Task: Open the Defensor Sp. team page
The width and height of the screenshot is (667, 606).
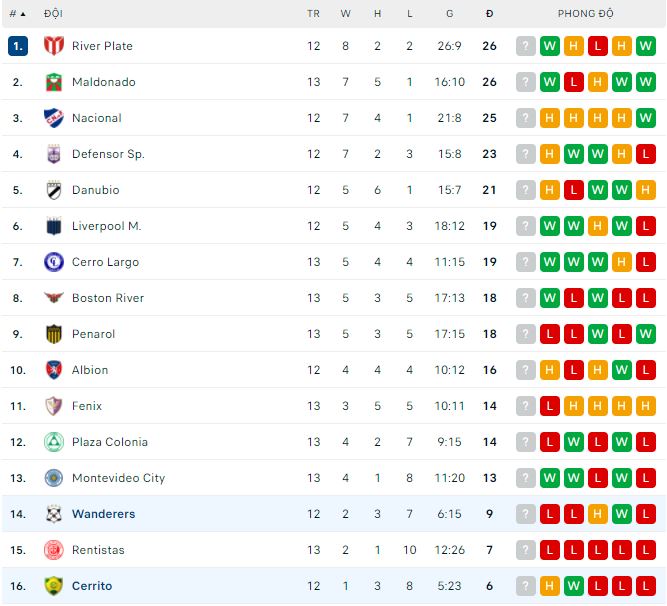Action: [108, 154]
